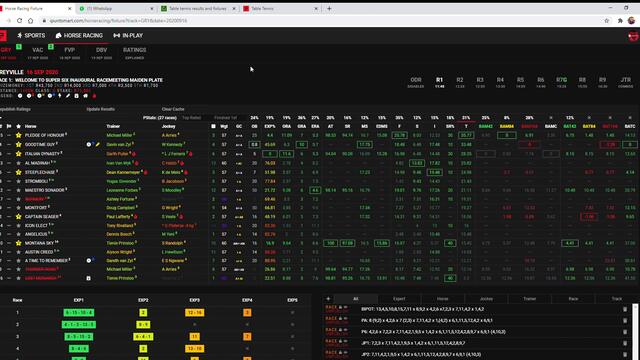This screenshot has height=360, width=640.
Task: Select the Track tab in bets panel
Action: tap(616, 299)
